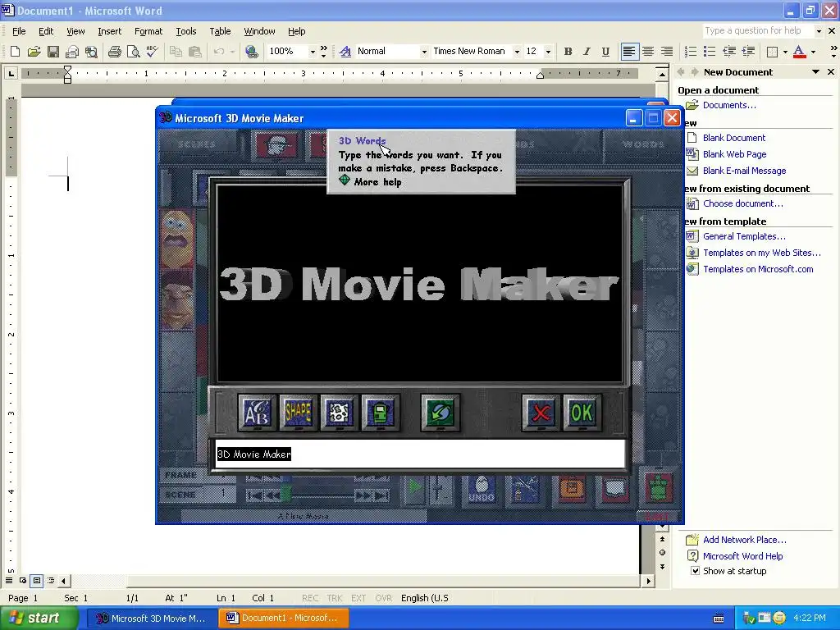Click the Type a question for help box

click(758, 31)
